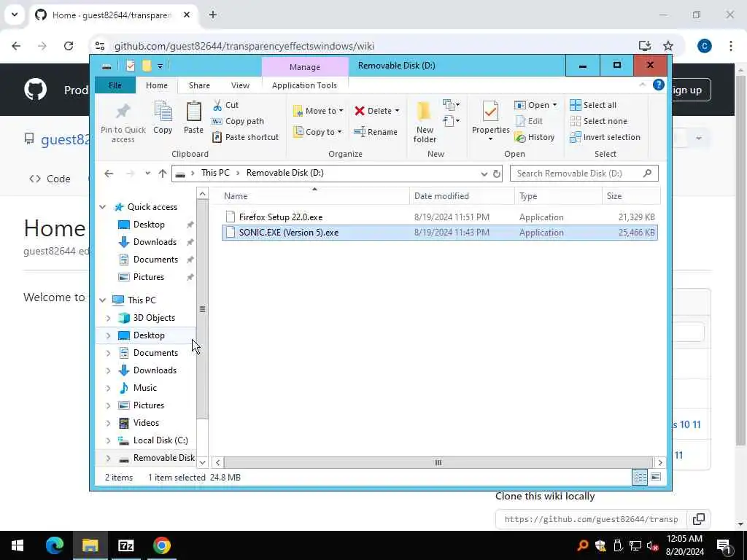Collapse the Quick access tree node

click(x=102, y=206)
